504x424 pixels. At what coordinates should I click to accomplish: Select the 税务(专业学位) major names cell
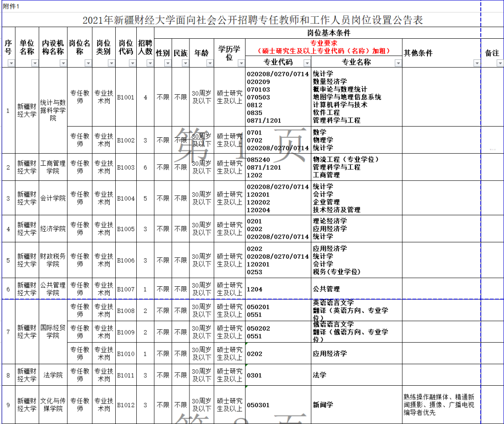pyautogui.click(x=357, y=260)
